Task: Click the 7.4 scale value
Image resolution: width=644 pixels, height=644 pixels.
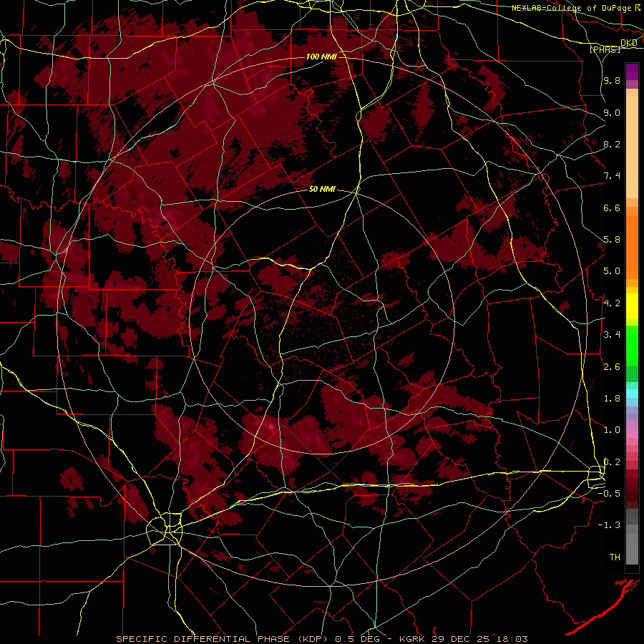Action: click(x=612, y=176)
